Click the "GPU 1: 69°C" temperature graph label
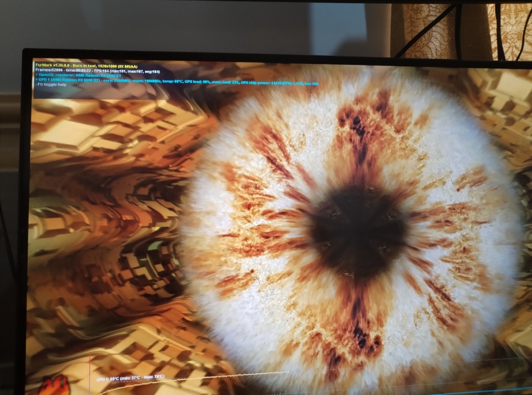The width and height of the screenshot is (532, 395). pos(131,378)
